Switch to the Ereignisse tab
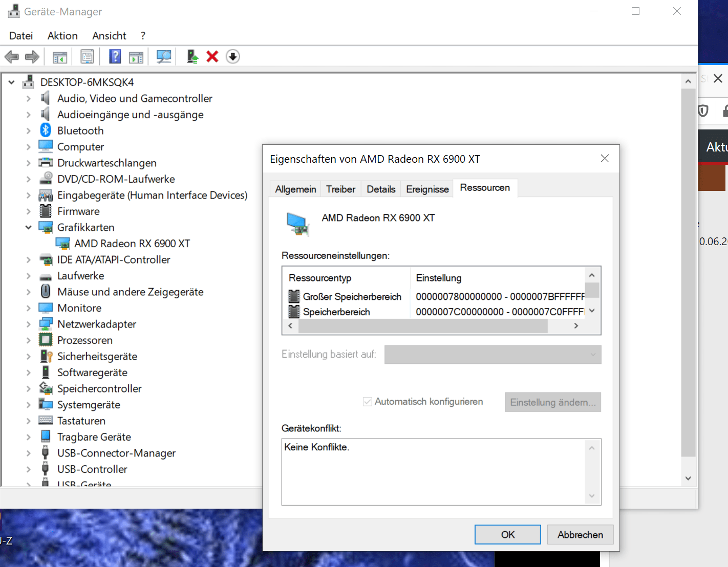The height and width of the screenshot is (567, 728). pos(427,189)
